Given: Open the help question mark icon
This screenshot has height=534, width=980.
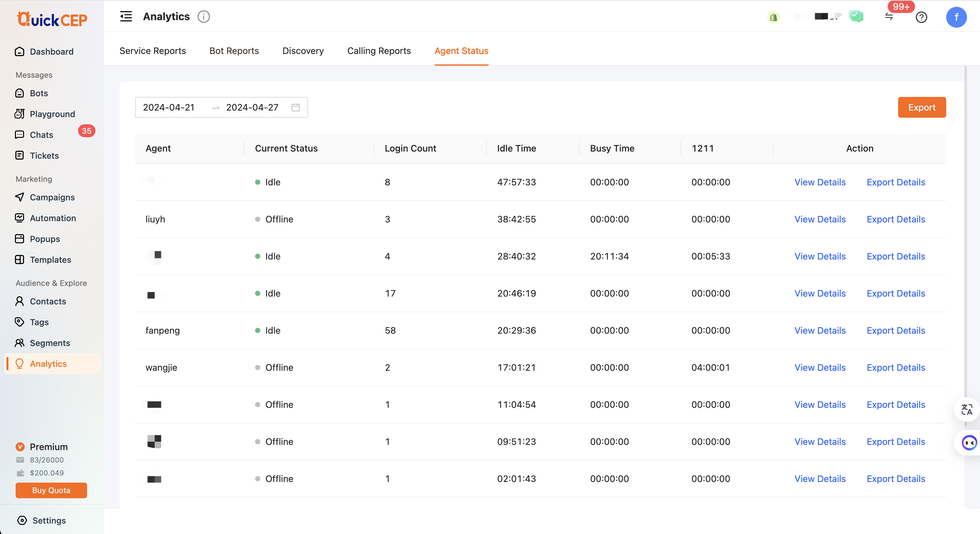Looking at the screenshot, I should [921, 17].
